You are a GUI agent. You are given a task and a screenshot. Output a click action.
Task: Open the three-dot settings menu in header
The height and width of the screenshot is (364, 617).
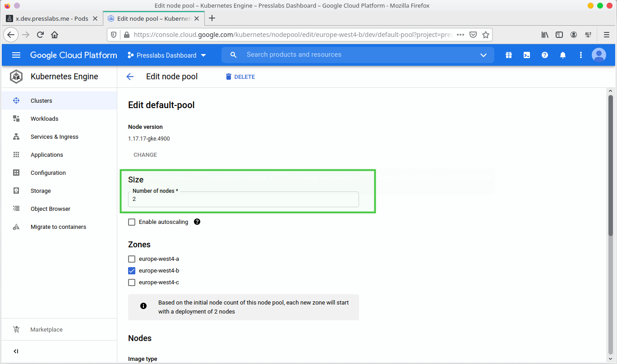[581, 55]
